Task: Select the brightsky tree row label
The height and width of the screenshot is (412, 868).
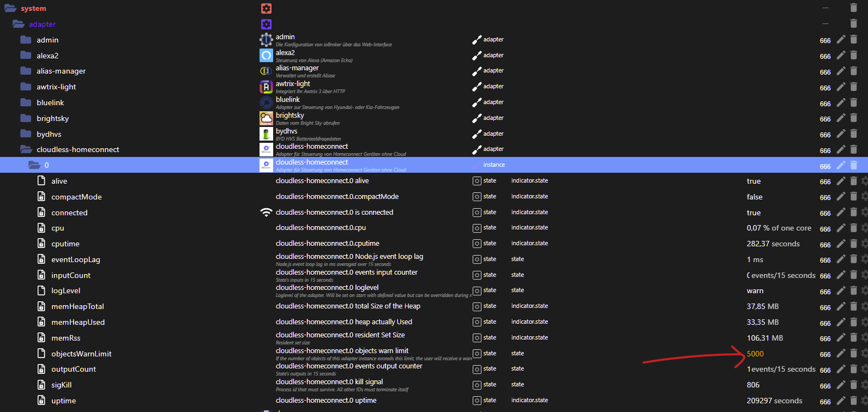Action: point(53,118)
